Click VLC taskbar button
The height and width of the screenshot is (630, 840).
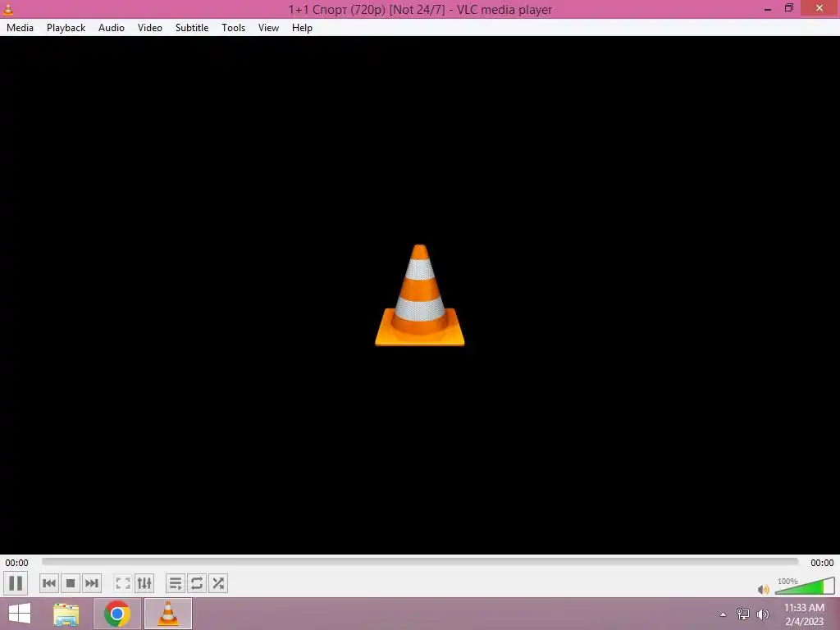[168, 614]
